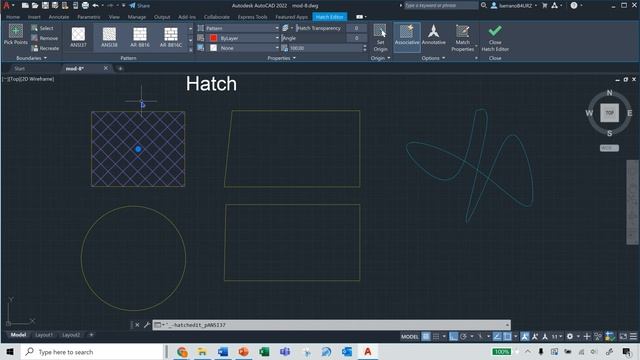Open the status bar customization menu
Viewport: 640px width, 360px height.
[x=633, y=336]
